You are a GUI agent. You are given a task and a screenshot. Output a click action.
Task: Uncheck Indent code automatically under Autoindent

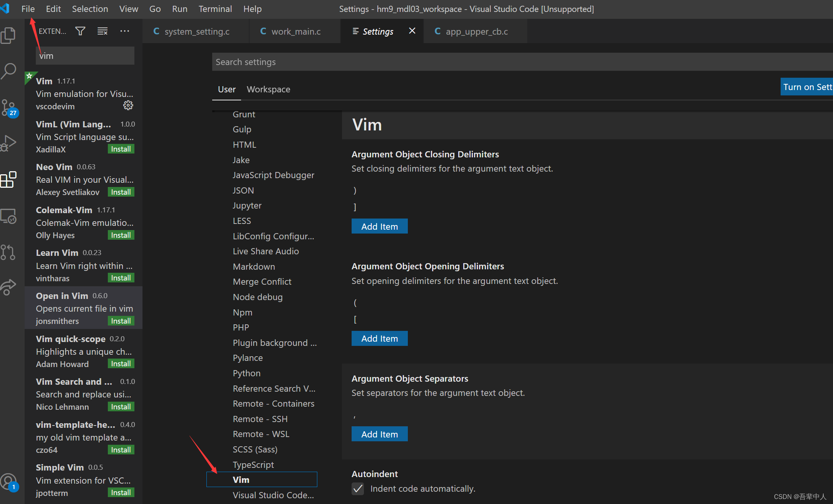(x=357, y=489)
